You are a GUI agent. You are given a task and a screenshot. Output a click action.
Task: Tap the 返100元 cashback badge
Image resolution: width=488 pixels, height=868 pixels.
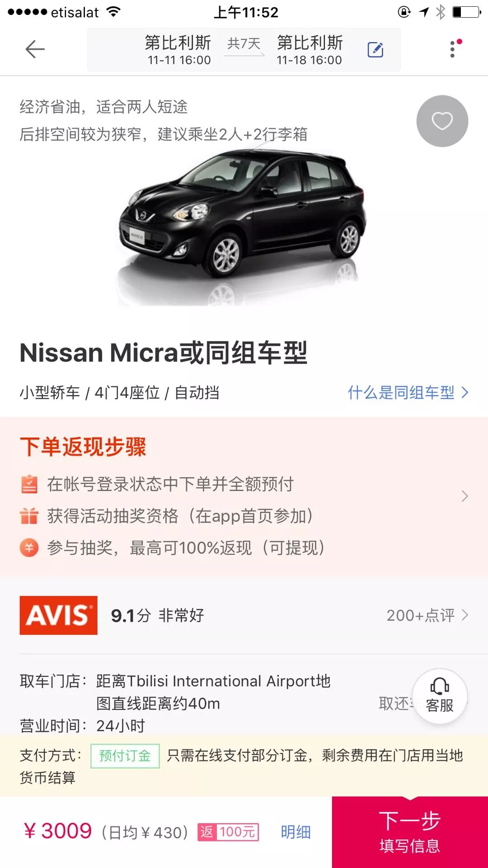[228, 832]
